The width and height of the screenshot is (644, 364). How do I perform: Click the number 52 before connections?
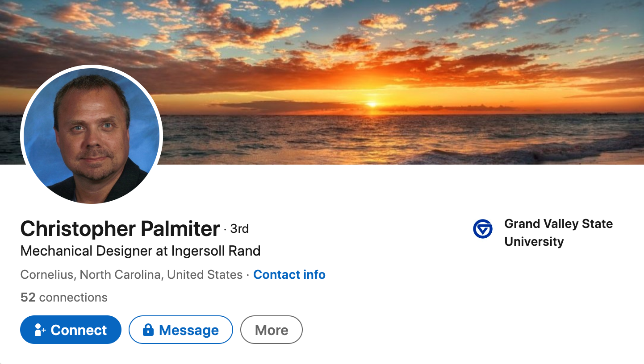point(28,298)
